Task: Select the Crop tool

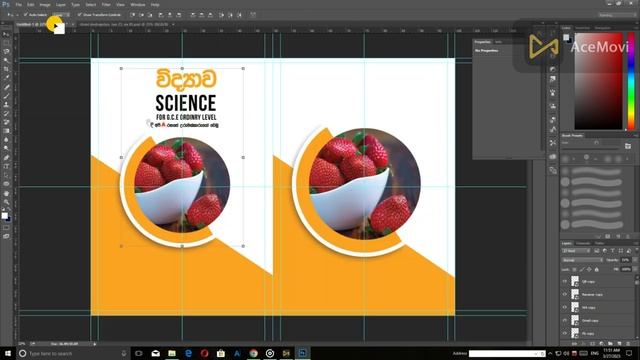Action: pos(6,69)
